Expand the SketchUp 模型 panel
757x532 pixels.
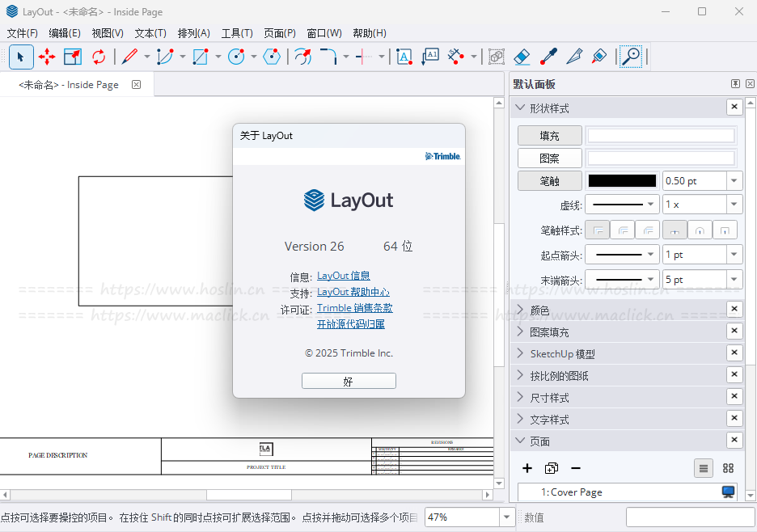tap(520, 353)
